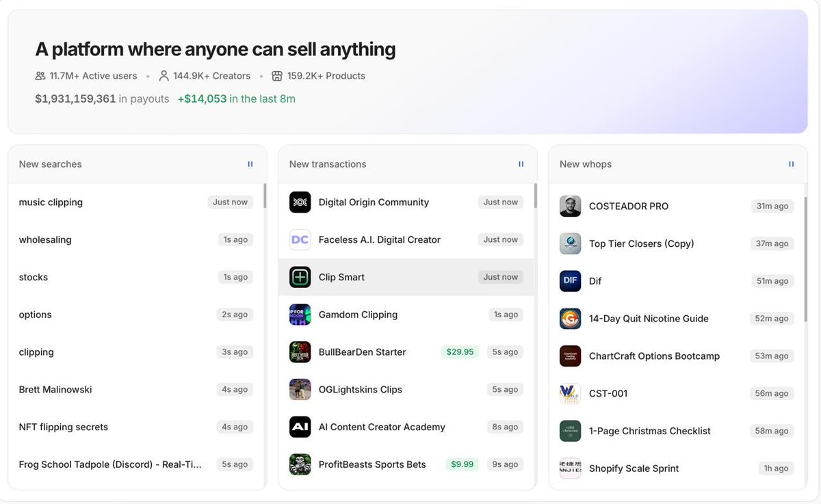
Task: Click the '$1,931,159,361' payouts figure
Action: point(75,98)
